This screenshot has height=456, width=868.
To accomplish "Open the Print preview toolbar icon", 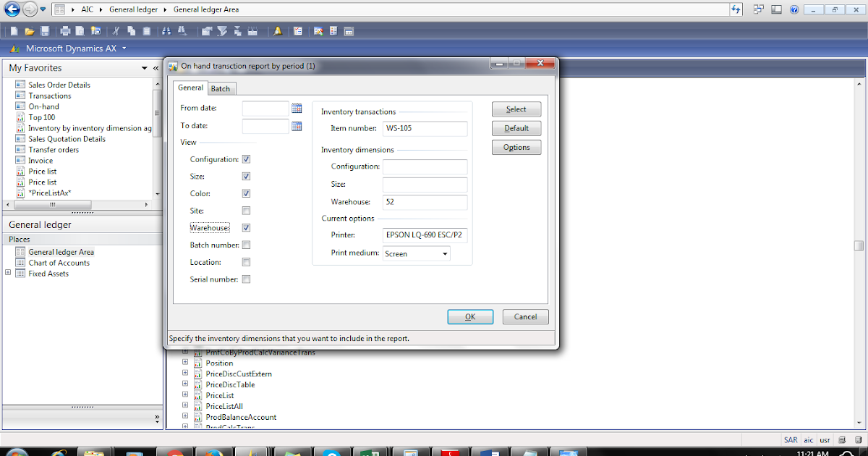I will tap(79, 31).
